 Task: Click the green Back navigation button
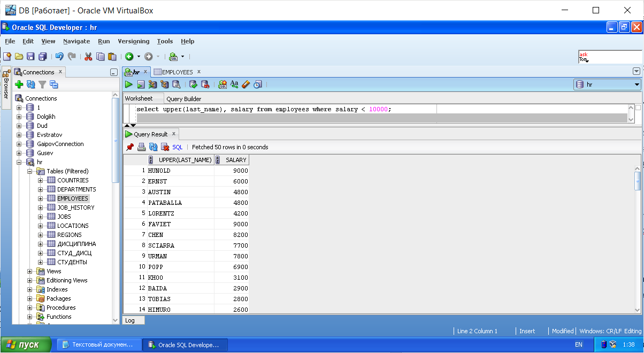point(129,56)
